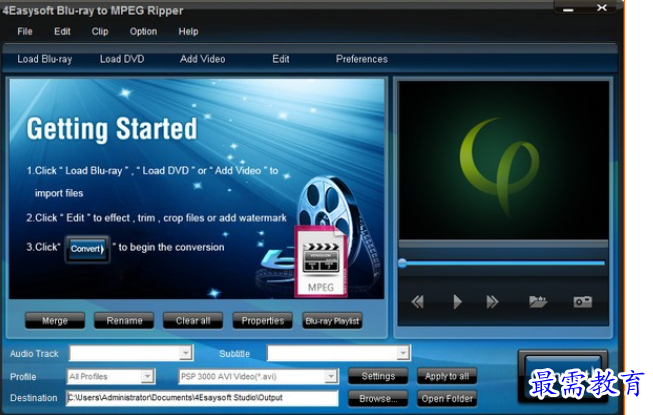Screen dimensions: 653x415
Task: Click the Open Folder button
Action: (447, 398)
